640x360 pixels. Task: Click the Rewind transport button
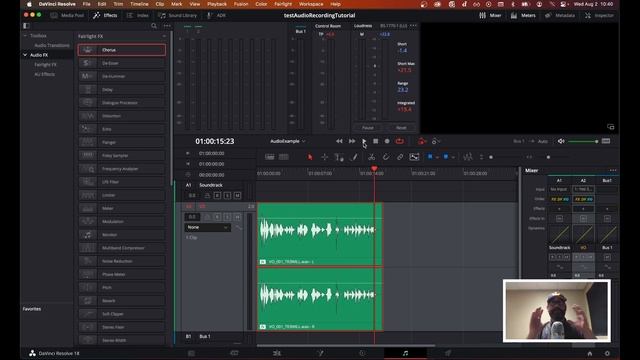tap(339, 141)
